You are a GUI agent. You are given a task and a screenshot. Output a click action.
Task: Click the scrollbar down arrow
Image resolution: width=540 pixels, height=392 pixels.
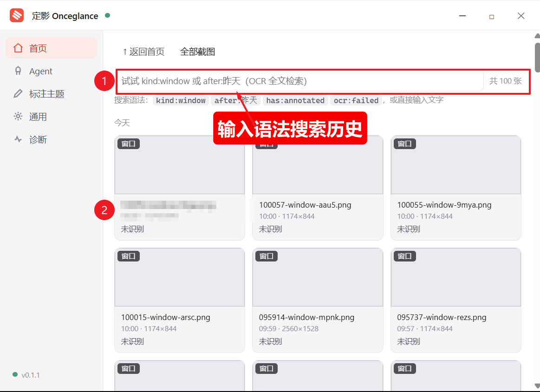(537, 385)
